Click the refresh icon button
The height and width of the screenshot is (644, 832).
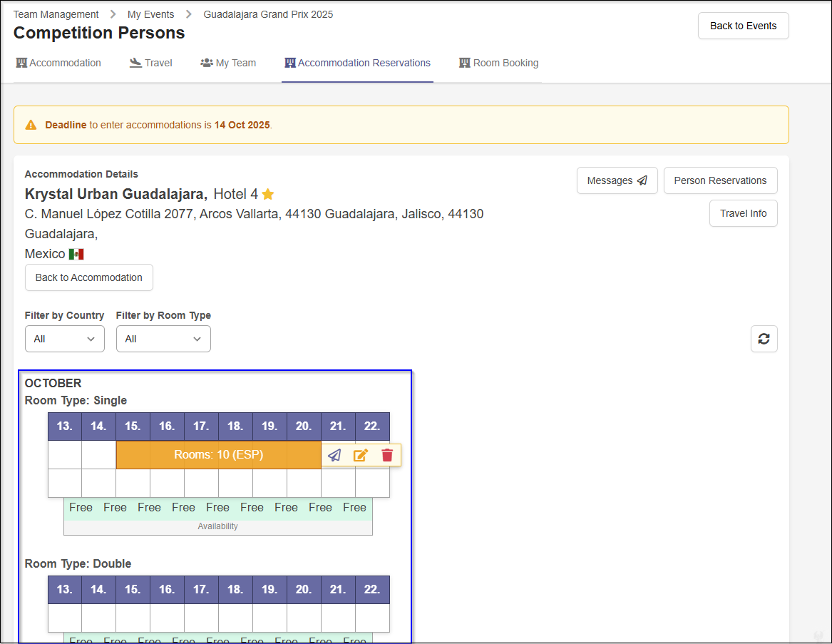(x=764, y=339)
